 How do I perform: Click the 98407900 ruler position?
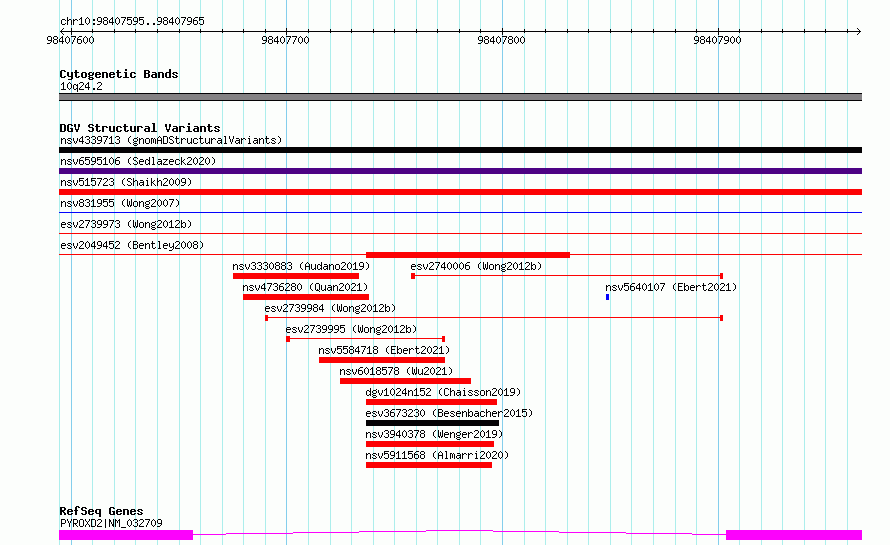pos(717,40)
